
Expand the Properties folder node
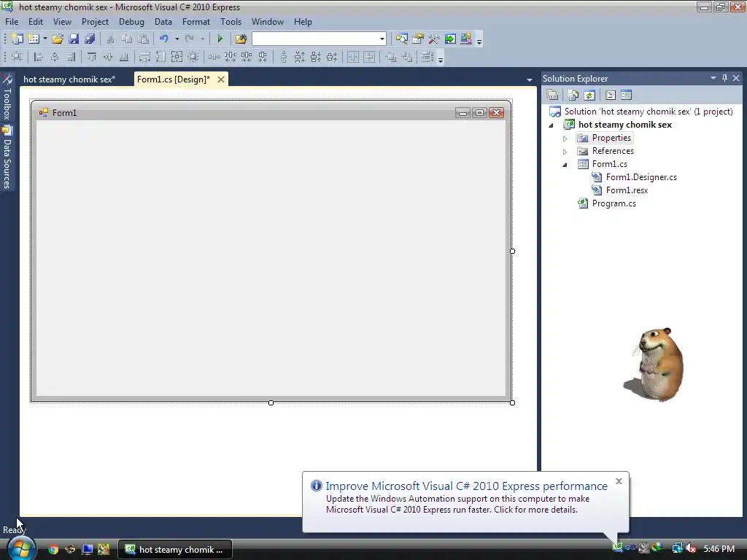[x=565, y=139]
